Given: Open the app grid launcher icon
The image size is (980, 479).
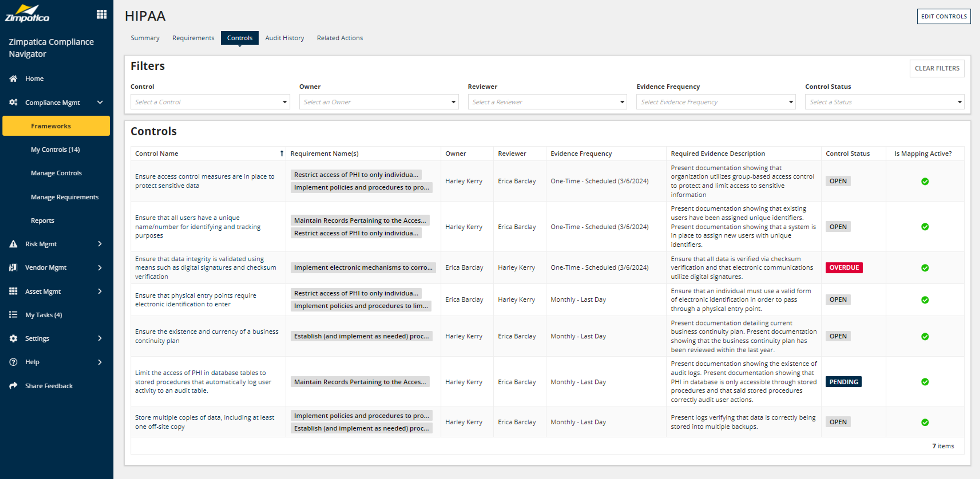Looking at the screenshot, I should [x=101, y=15].
